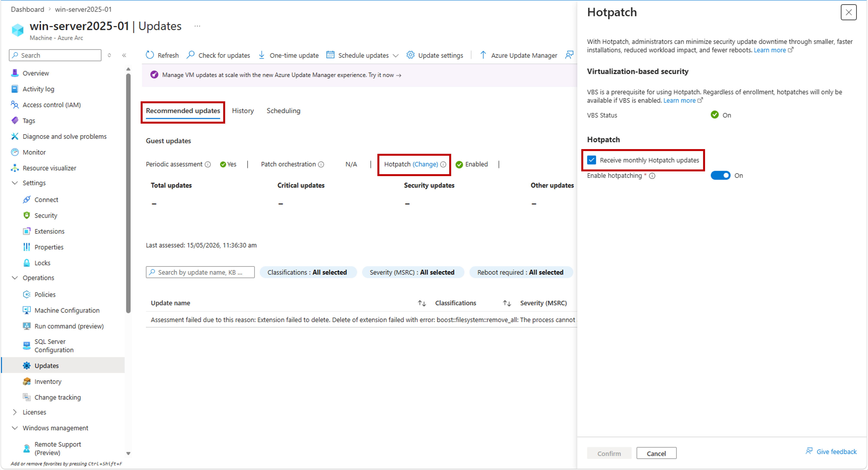Open Access control (IAM) icon
Screen dimensions: 868x470
(x=15, y=105)
